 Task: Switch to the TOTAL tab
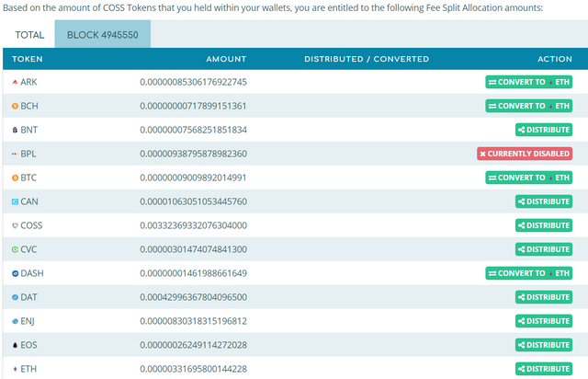[29, 35]
